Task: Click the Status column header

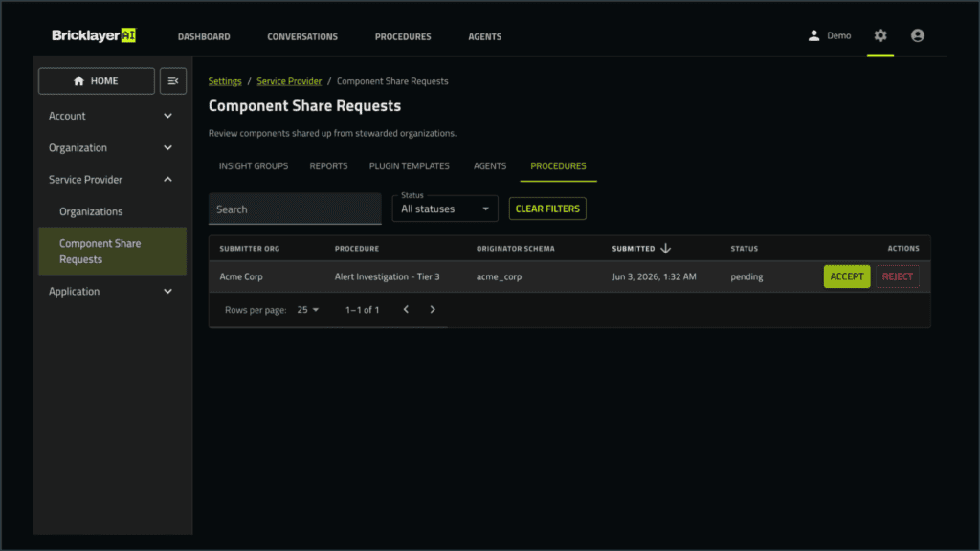Action: coord(745,249)
